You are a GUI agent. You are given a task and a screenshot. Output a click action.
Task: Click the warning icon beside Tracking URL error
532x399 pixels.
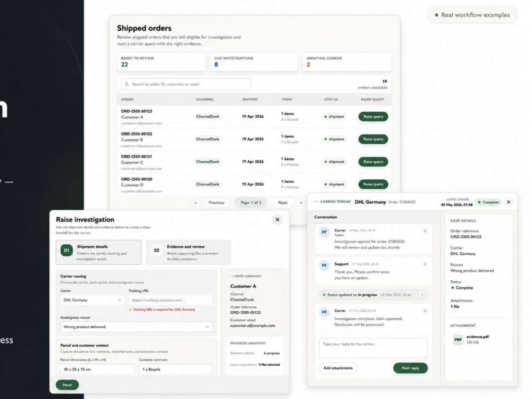point(130,310)
